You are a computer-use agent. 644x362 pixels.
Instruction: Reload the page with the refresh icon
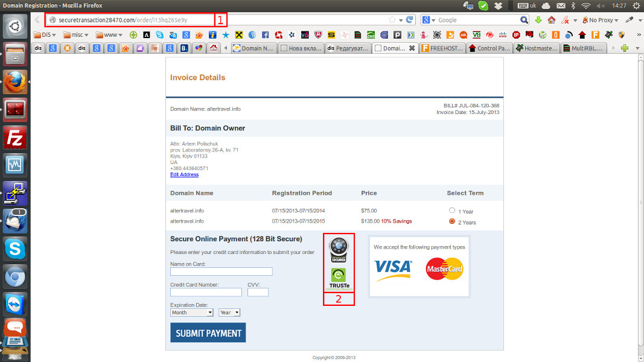pyautogui.click(x=409, y=20)
